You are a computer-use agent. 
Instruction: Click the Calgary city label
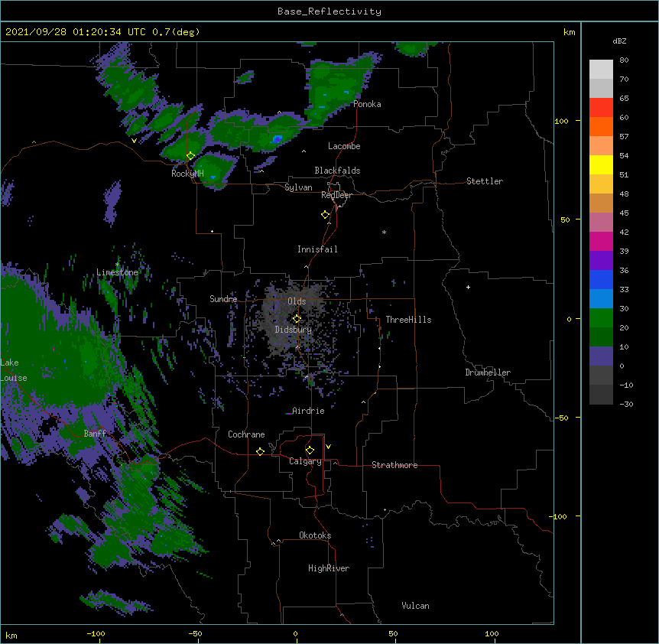(306, 461)
